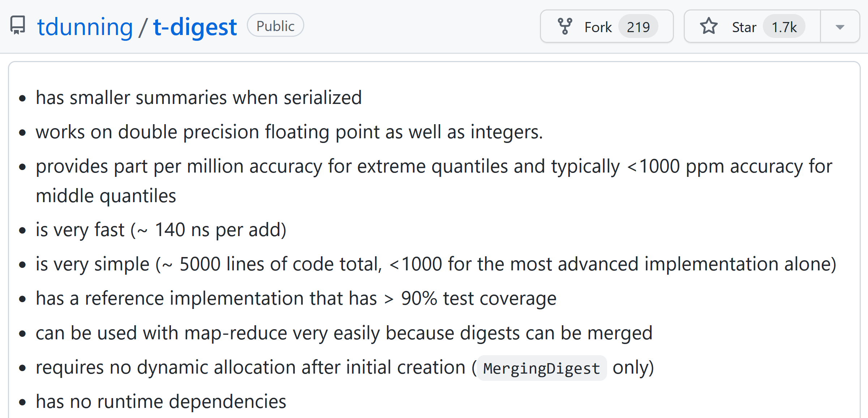868x418 pixels.
Task: Click the map-reduce bullet text
Action: coord(344,333)
